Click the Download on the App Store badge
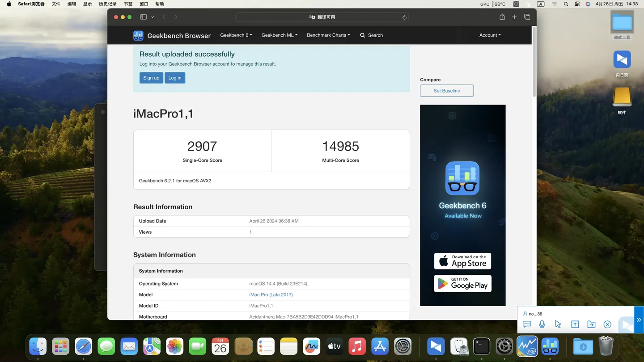The height and width of the screenshot is (362, 644). pos(462,261)
